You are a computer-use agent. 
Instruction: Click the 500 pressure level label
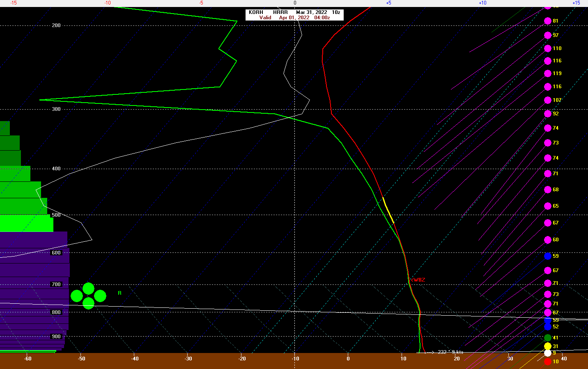click(56, 215)
